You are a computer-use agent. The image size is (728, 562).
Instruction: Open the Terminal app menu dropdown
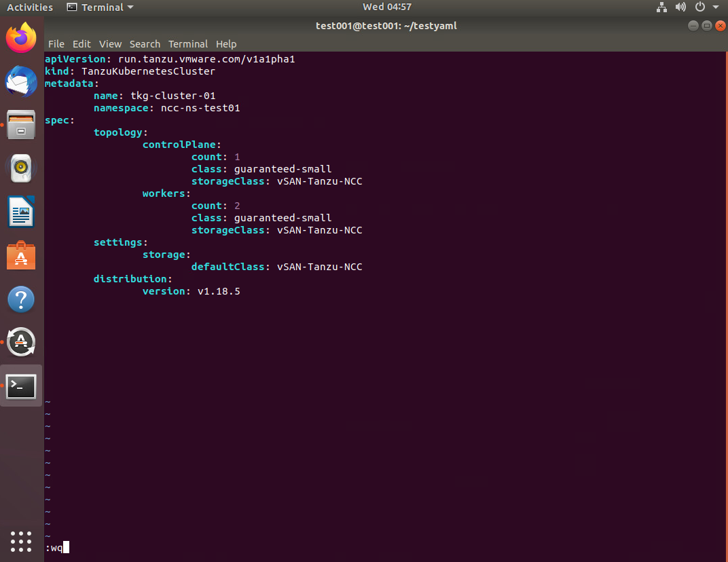101,7
